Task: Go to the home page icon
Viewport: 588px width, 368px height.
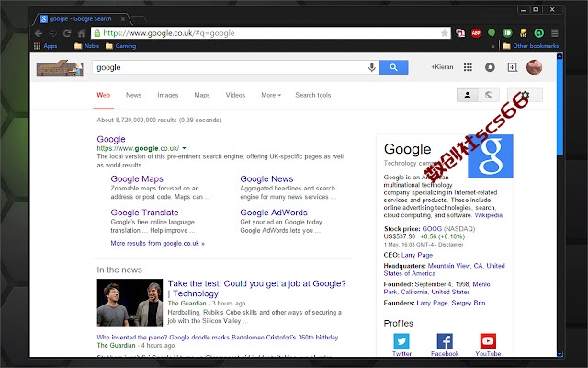Action: click(x=82, y=33)
